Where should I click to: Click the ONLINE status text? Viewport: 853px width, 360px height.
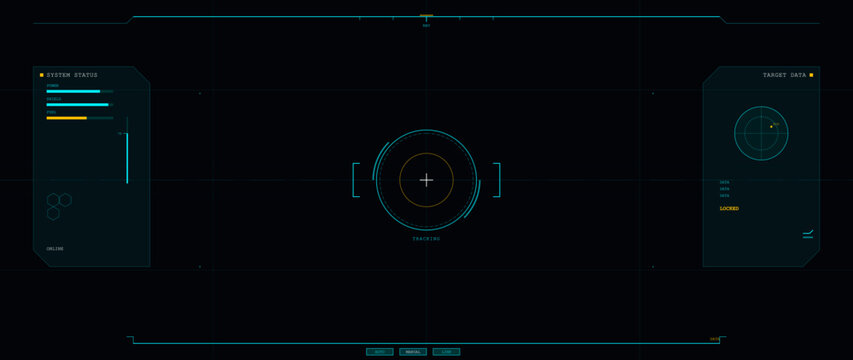coord(55,249)
